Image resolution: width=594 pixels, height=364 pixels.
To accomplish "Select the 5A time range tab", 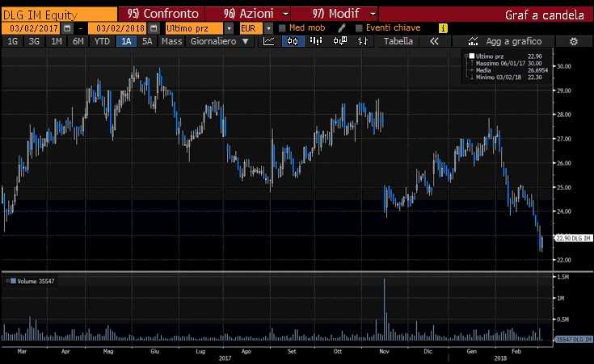I will click(147, 41).
